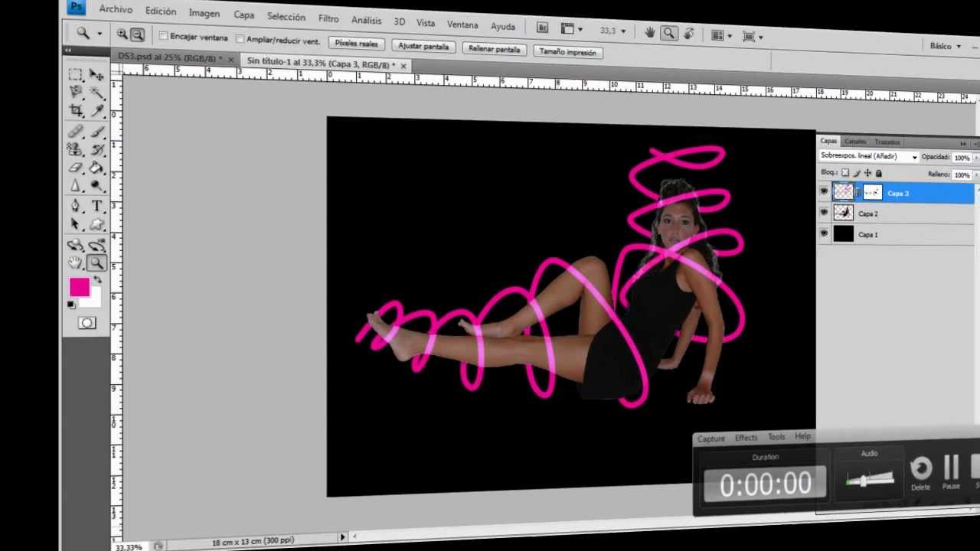Select the Eyedropper tool
980x551 pixels.
[x=96, y=112]
